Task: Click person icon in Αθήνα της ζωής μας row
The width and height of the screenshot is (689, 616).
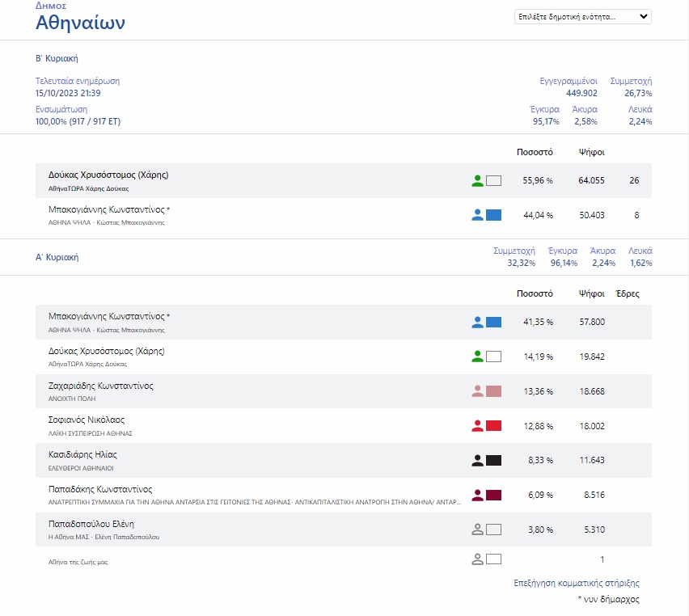Action: 477,559
